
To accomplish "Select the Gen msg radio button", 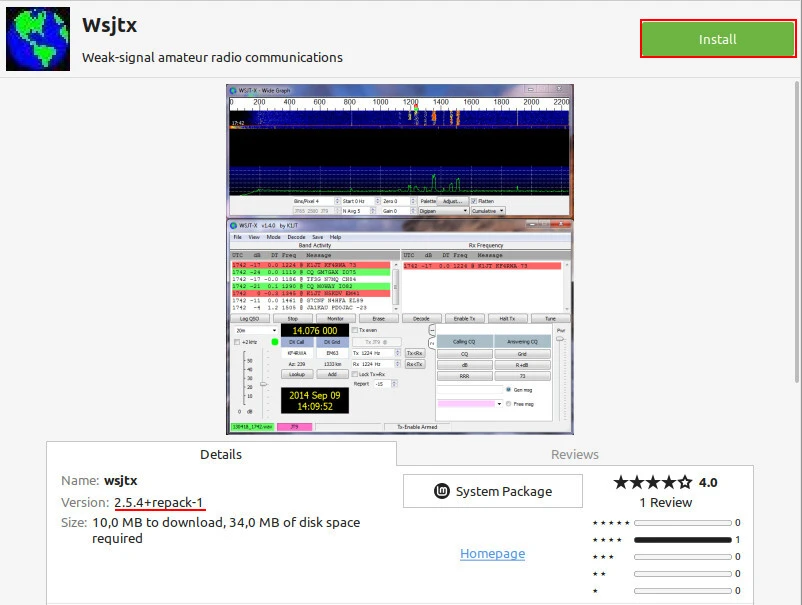I will 509,389.
